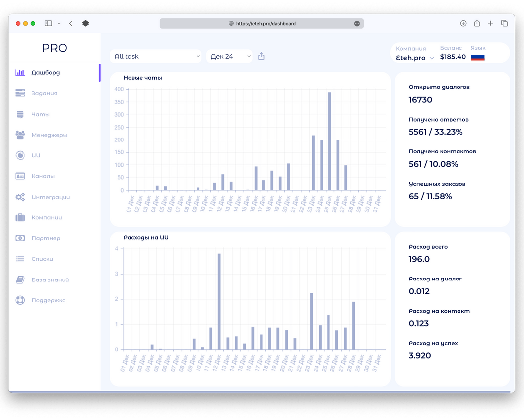Click the Дашборд bar chart icon
This screenshot has height=420, width=524.
point(20,72)
